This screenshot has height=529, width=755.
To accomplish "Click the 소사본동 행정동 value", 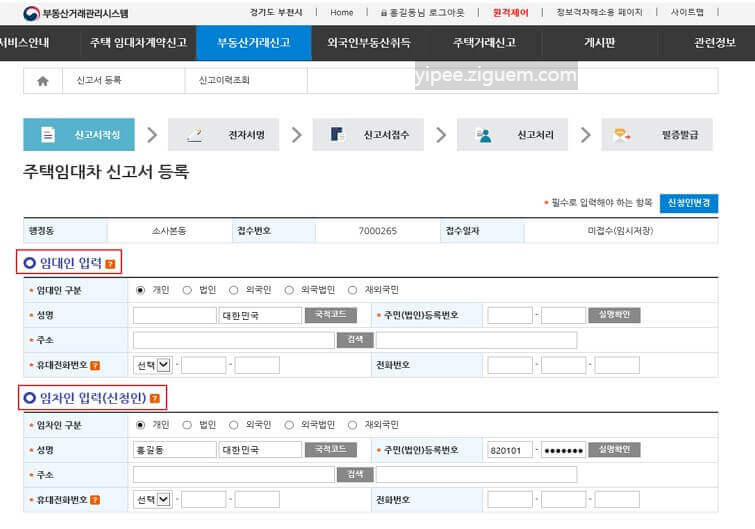I will point(169,231).
